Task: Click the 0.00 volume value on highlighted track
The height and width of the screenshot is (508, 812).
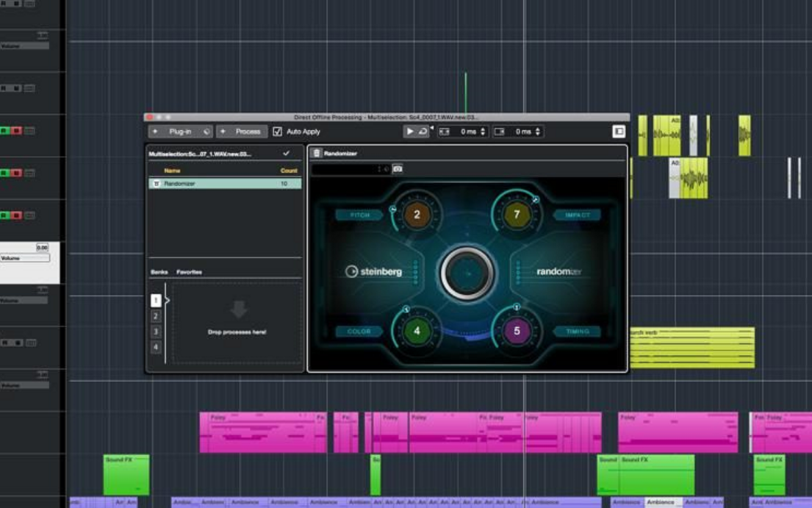Action: coord(42,248)
